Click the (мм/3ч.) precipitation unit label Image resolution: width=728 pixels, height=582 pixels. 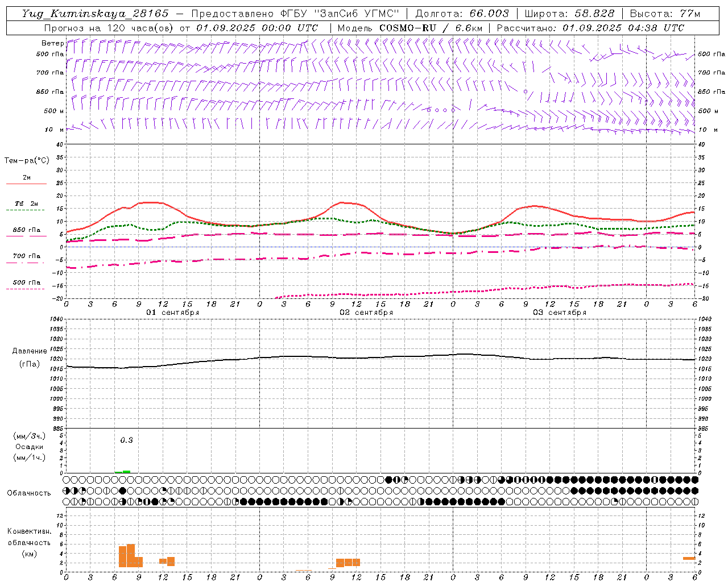click(29, 436)
